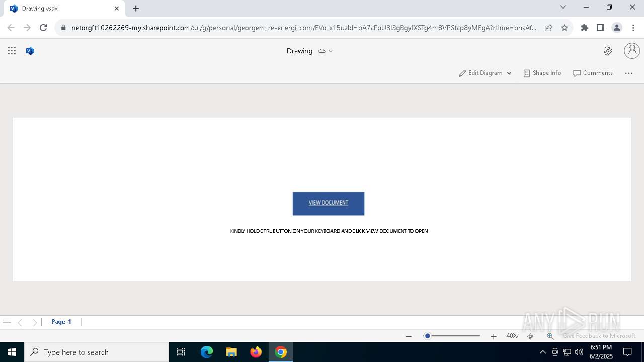The width and height of the screenshot is (644, 362).
Task: Click the 40% zoom percentage
Action: coord(512,336)
